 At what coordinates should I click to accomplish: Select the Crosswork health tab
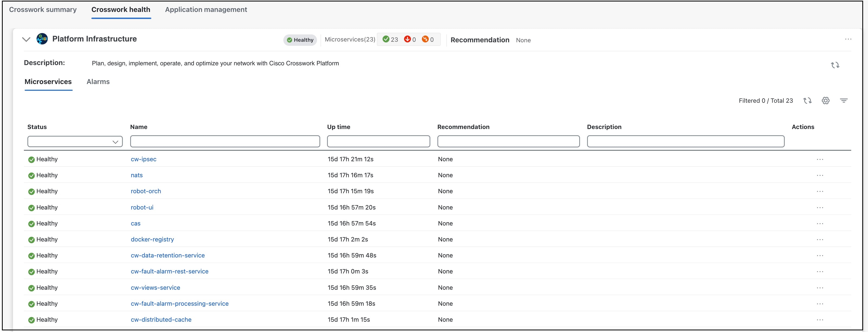coord(121,9)
